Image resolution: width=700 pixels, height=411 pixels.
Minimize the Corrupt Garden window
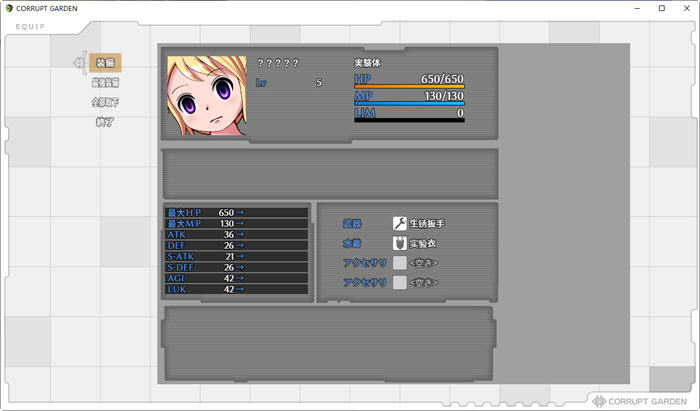pyautogui.click(x=637, y=8)
